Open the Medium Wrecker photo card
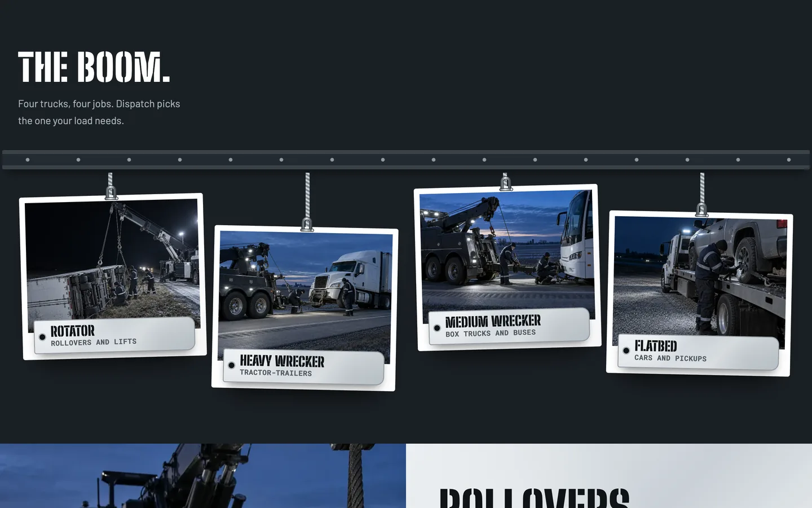 click(507, 268)
